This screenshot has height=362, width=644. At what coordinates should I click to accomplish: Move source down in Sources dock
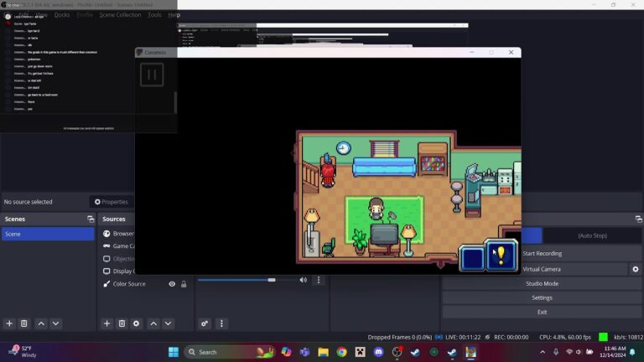[168, 323]
